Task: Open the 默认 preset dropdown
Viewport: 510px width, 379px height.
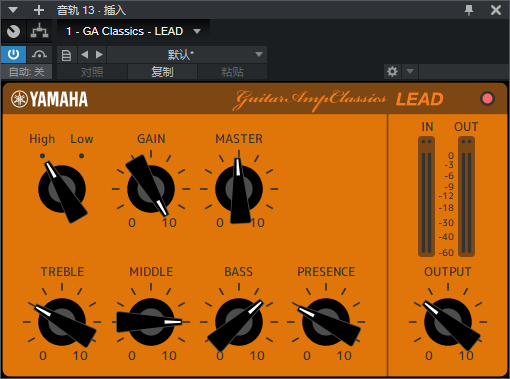Action: tap(187, 55)
